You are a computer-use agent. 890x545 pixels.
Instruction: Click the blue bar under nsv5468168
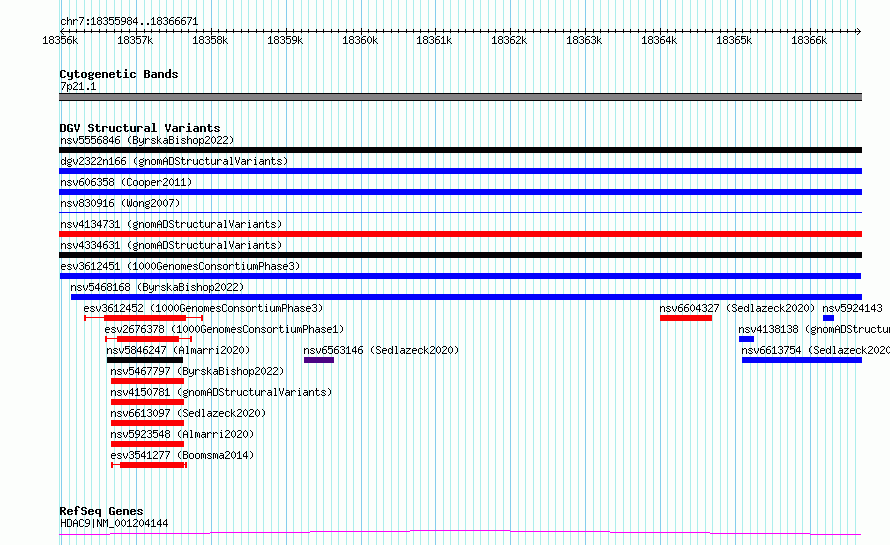tap(466, 297)
